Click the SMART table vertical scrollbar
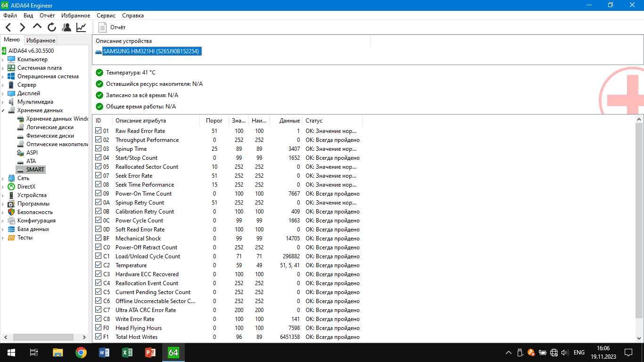This screenshot has height=362, width=644. click(639, 221)
